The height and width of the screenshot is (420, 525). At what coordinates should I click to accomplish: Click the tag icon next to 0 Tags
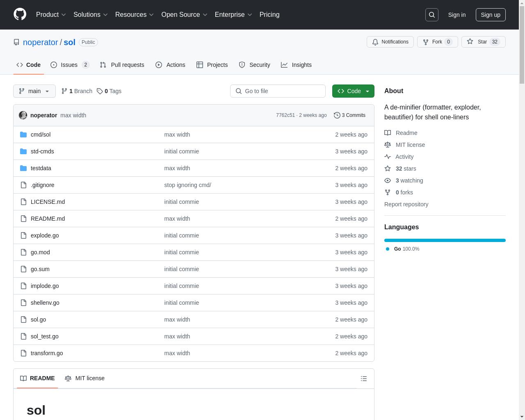point(100,91)
